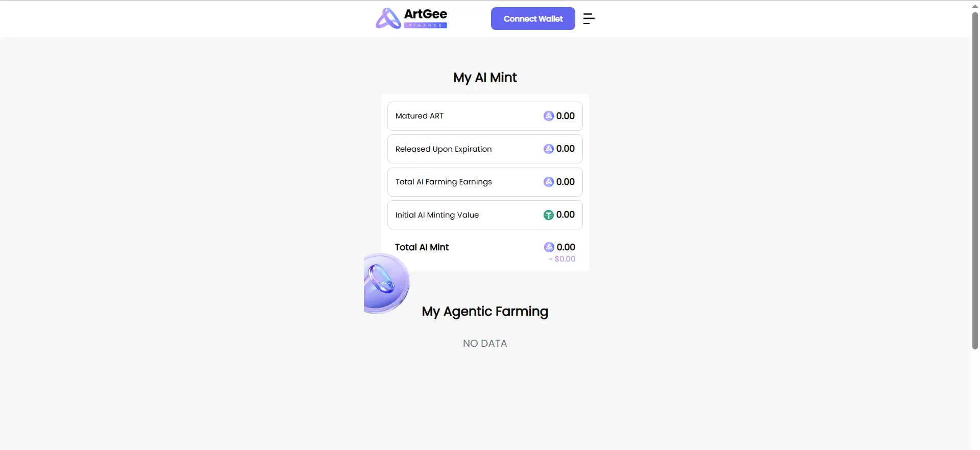This screenshot has height=450, width=980.
Task: Click the ~$0.00 dollar value text
Action: coord(562,259)
